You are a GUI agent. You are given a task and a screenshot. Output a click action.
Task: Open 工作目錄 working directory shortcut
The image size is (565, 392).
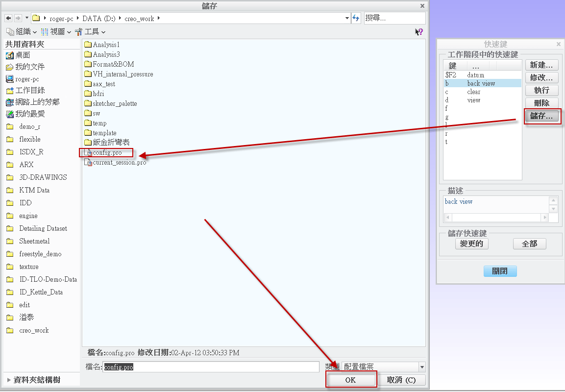30,91
